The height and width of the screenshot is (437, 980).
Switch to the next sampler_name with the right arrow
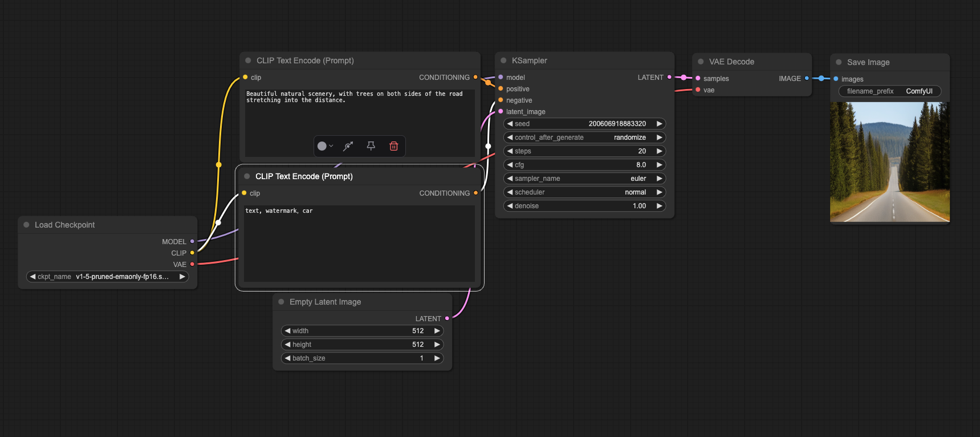point(660,179)
